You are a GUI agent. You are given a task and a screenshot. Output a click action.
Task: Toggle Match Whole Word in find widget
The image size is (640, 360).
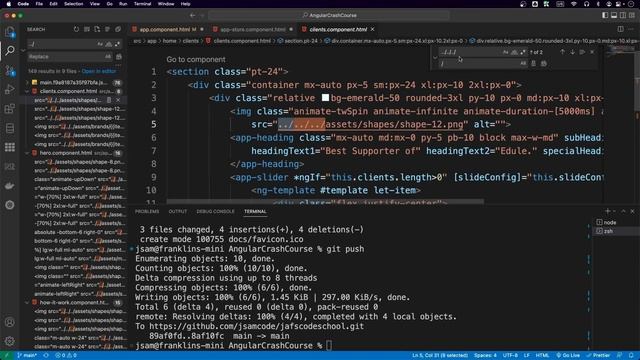(514, 52)
